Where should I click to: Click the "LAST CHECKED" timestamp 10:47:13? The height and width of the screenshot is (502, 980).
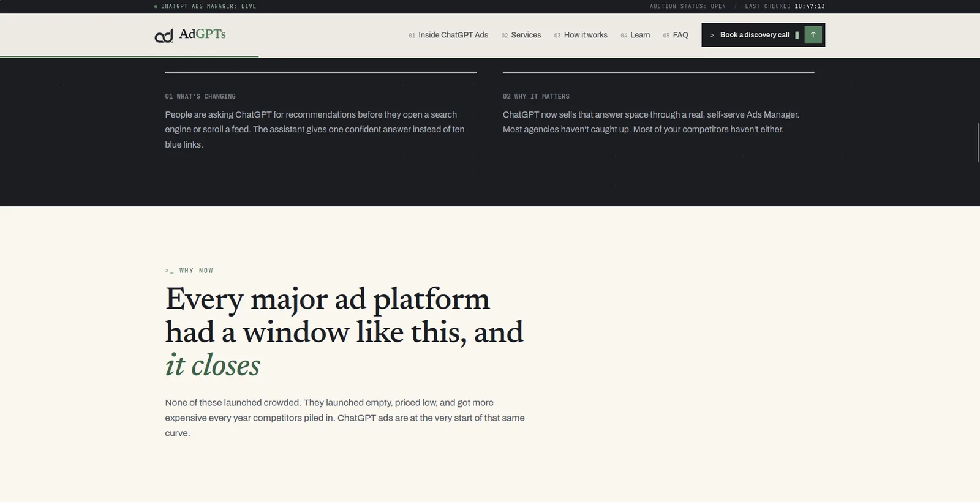pos(810,6)
